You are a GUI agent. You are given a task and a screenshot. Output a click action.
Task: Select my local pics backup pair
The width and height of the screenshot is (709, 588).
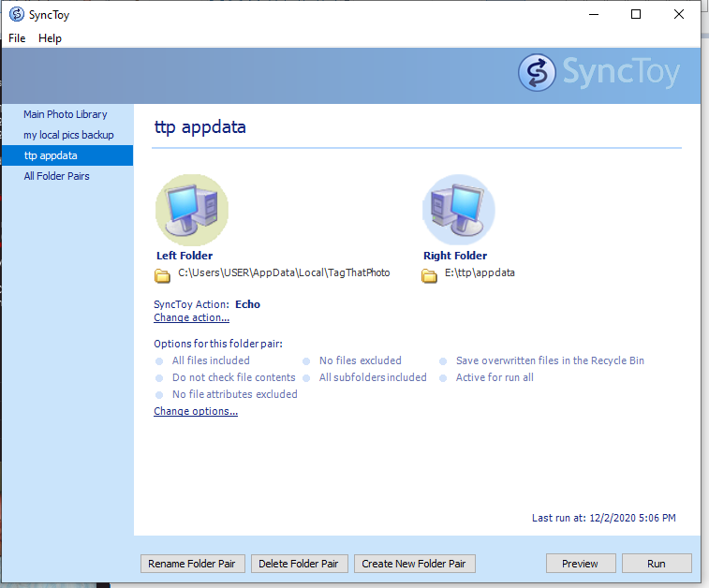(68, 135)
